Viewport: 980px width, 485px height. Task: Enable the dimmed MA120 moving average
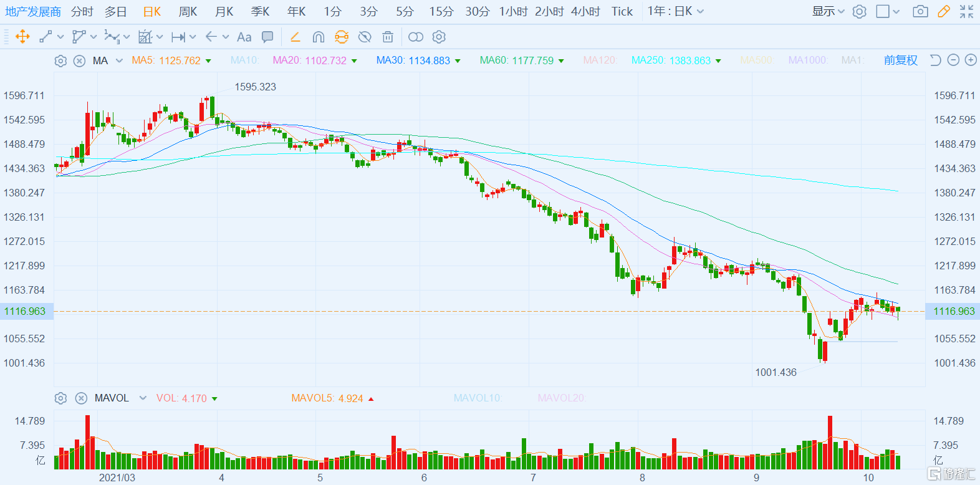click(x=599, y=60)
